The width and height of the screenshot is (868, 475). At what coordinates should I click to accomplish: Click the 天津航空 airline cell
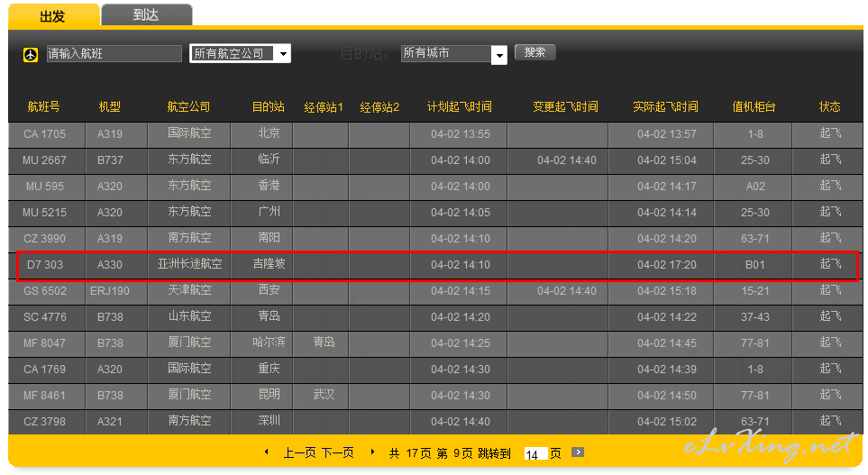[189, 291]
